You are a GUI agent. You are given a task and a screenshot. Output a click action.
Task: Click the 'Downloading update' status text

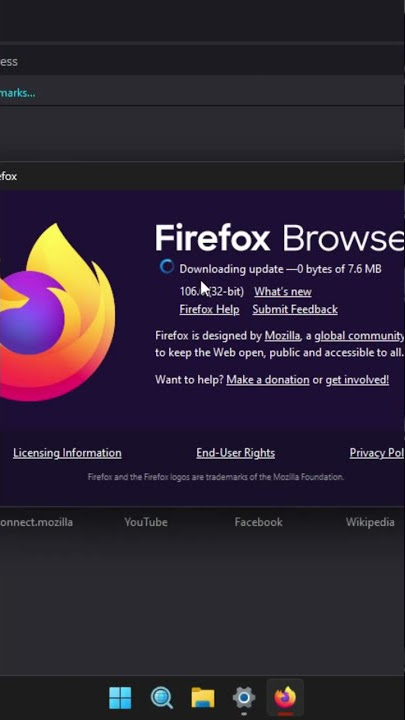point(280,269)
